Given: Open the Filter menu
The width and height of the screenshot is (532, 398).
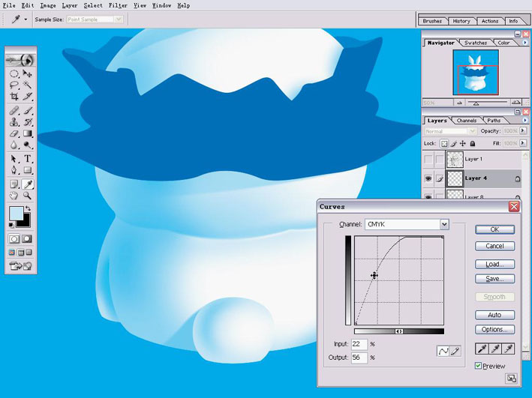Looking at the screenshot, I should 118,5.
